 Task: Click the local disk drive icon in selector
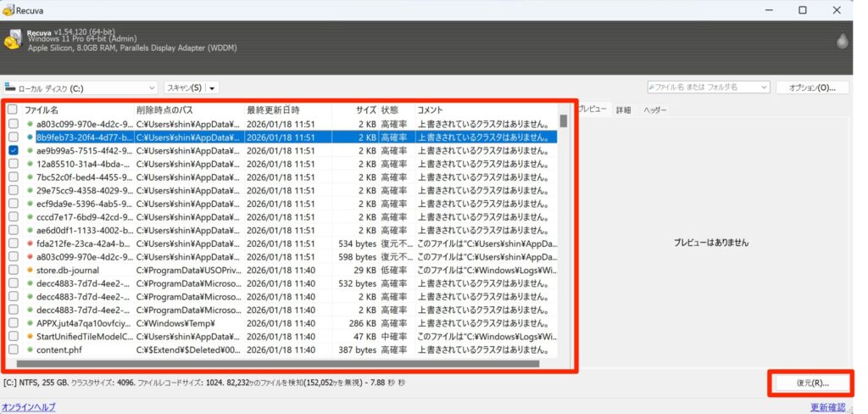[x=10, y=87]
